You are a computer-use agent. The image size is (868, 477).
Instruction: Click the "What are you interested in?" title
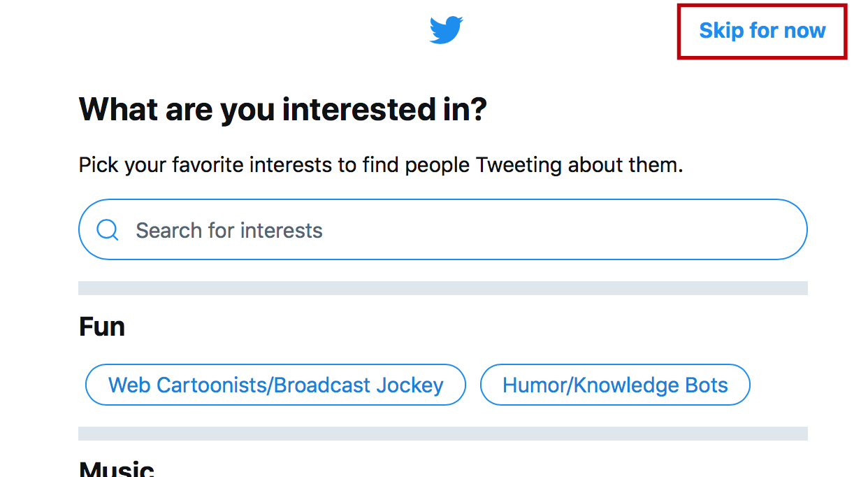pos(282,110)
